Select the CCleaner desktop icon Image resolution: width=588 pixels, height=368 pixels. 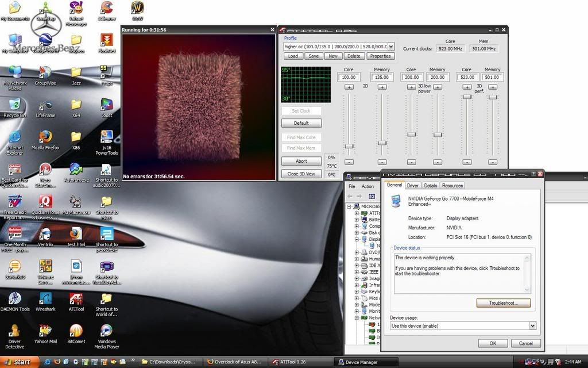pos(107,11)
